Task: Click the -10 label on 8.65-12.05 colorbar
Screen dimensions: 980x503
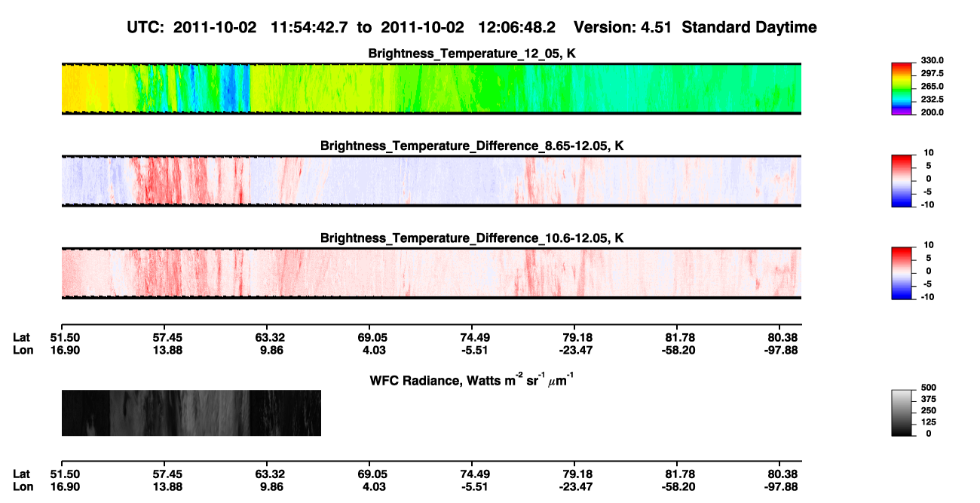Action: click(928, 204)
